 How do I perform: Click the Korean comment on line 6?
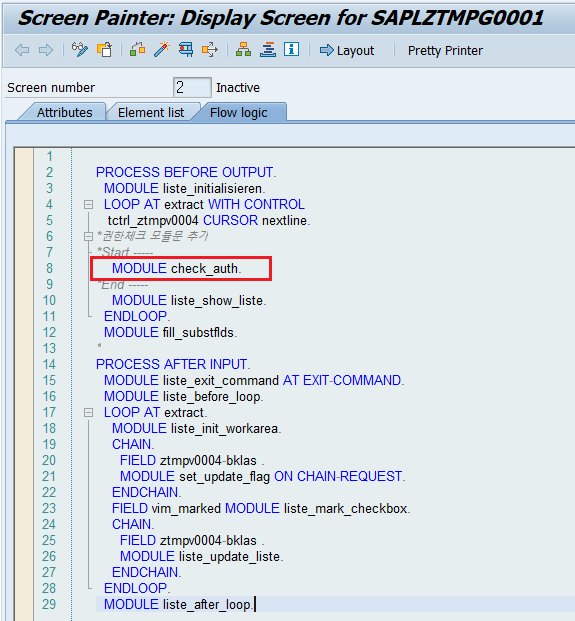pos(152,236)
